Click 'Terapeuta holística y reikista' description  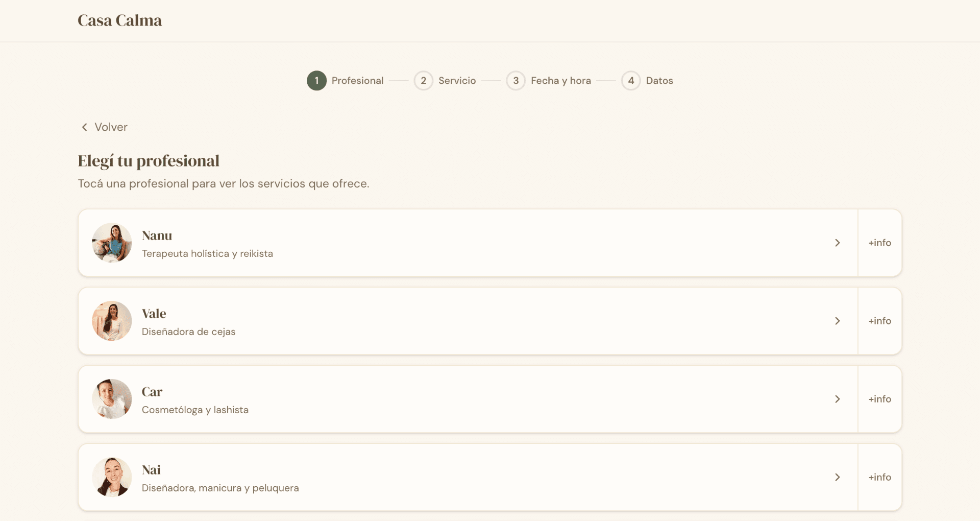click(x=207, y=254)
